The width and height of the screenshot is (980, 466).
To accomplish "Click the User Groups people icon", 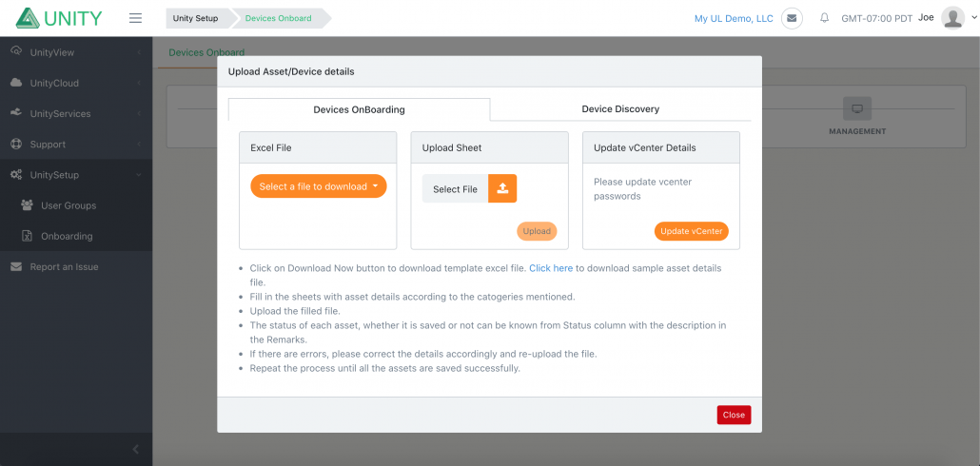I will coord(27,204).
